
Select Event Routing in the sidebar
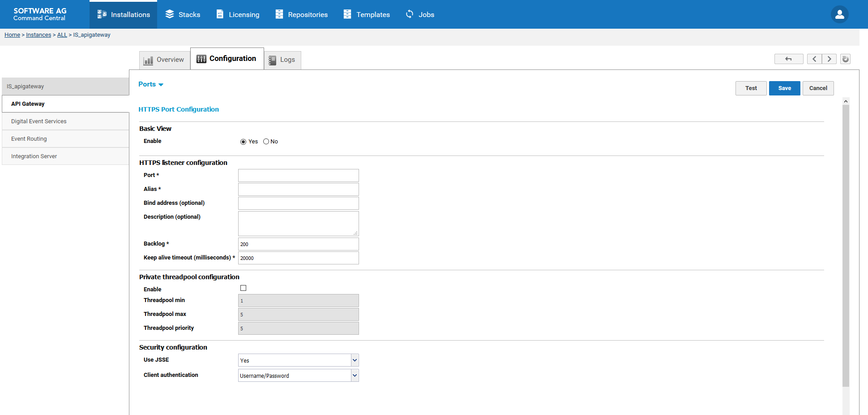pyautogui.click(x=66, y=139)
